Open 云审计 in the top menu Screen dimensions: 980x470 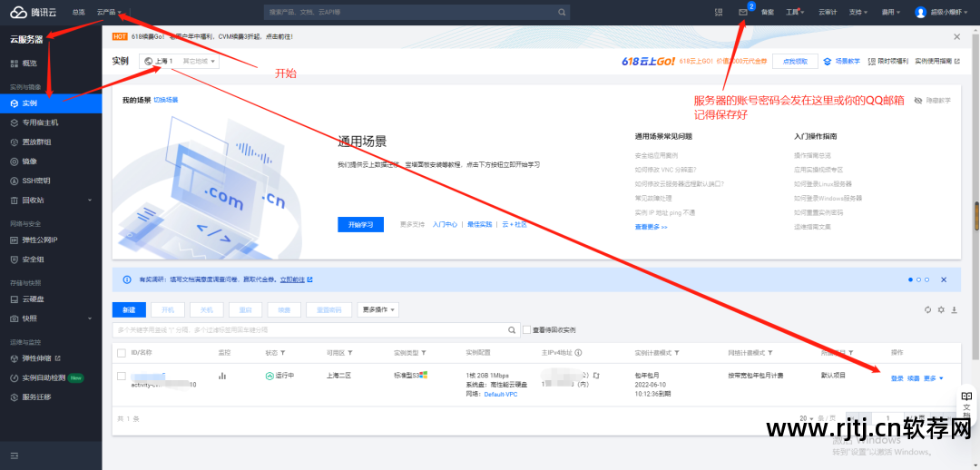(x=827, y=12)
